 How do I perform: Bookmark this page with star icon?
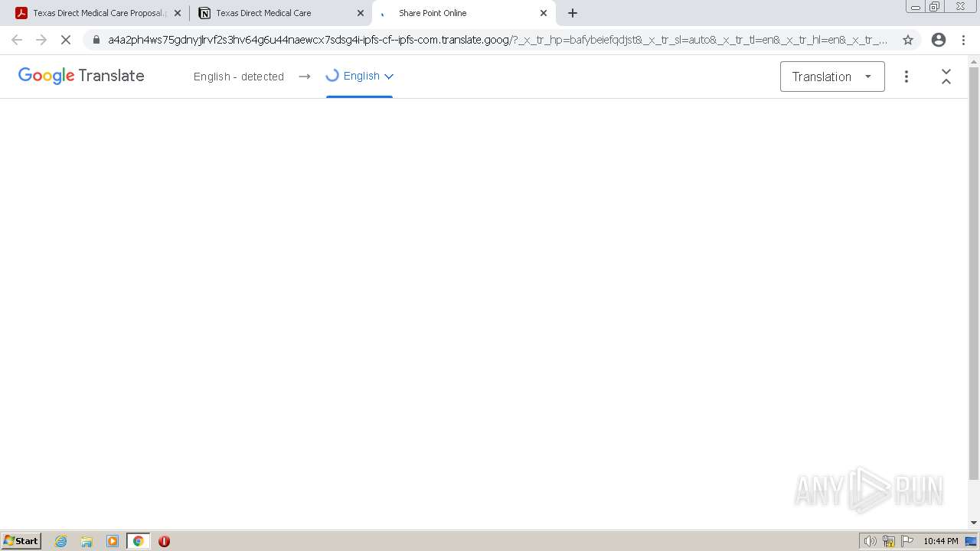[x=908, y=40]
